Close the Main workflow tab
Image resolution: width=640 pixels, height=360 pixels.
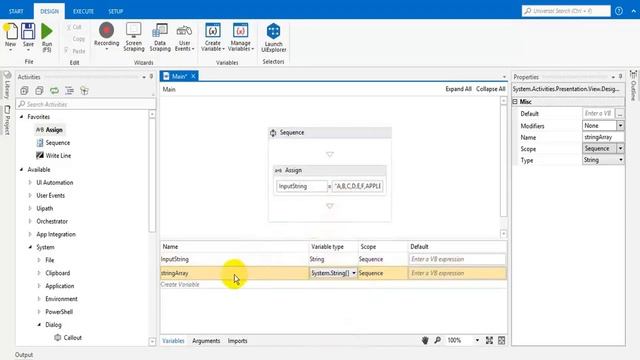[193, 76]
